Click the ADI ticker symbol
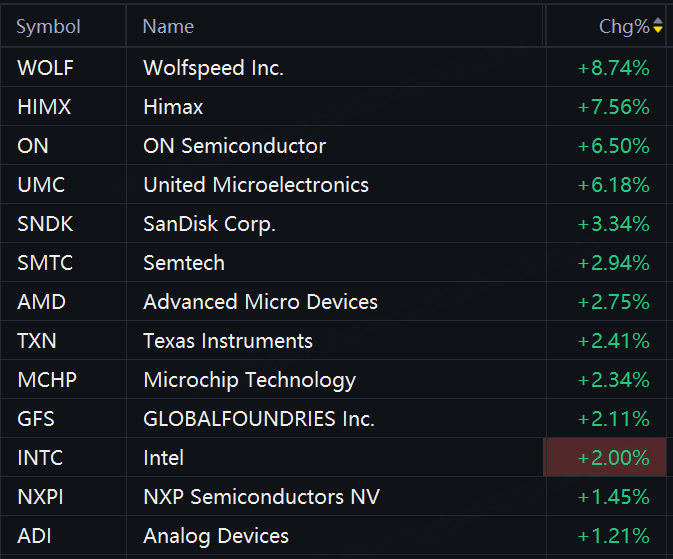The image size is (673, 559). 33,536
